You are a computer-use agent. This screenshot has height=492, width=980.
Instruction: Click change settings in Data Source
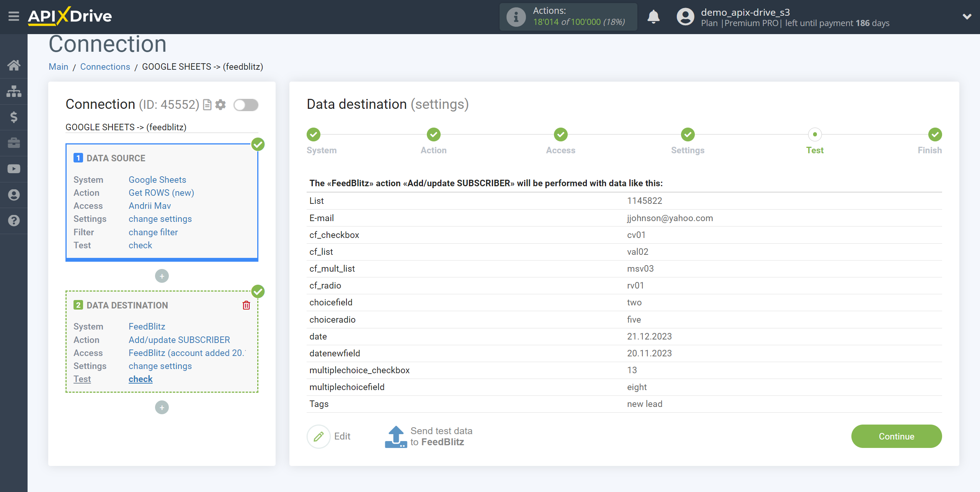(160, 219)
